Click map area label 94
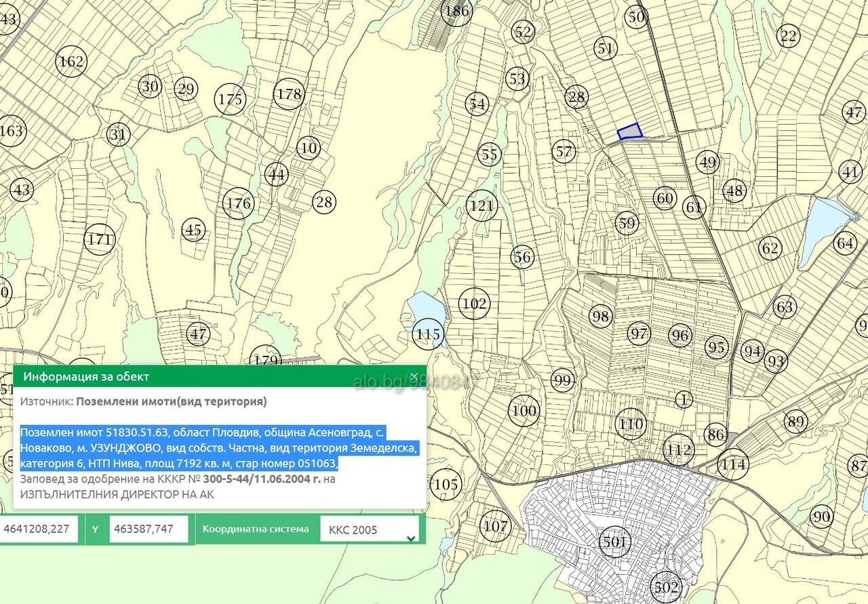The width and height of the screenshot is (868, 604). (752, 352)
